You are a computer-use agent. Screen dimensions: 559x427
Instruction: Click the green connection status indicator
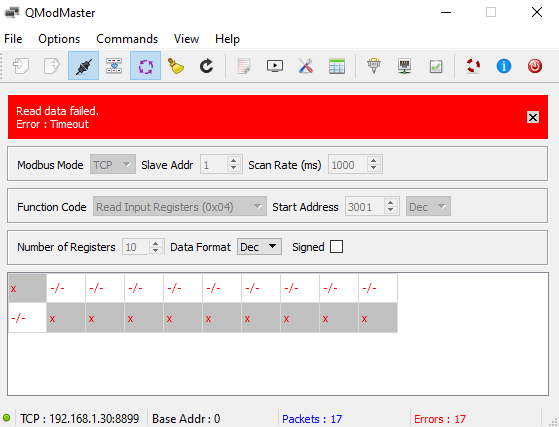click(x=6, y=418)
